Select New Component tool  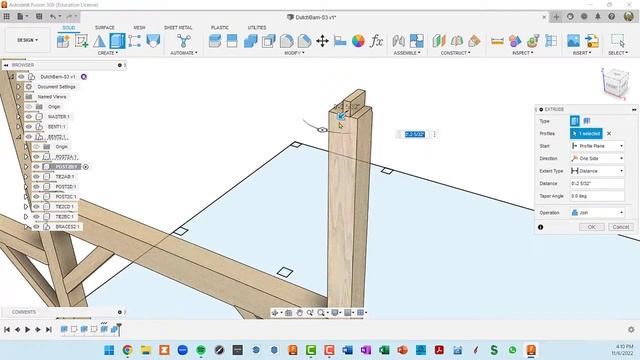coord(63,41)
